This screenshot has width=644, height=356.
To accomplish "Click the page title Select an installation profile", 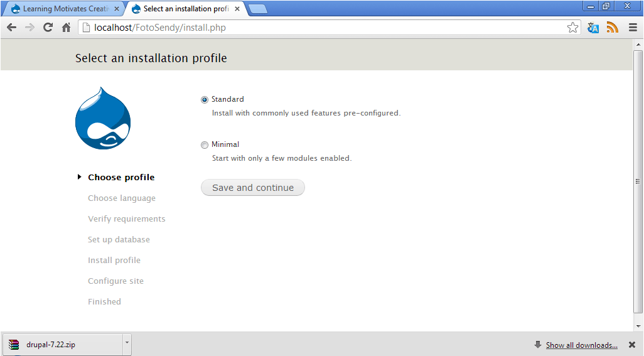I will point(151,58).
